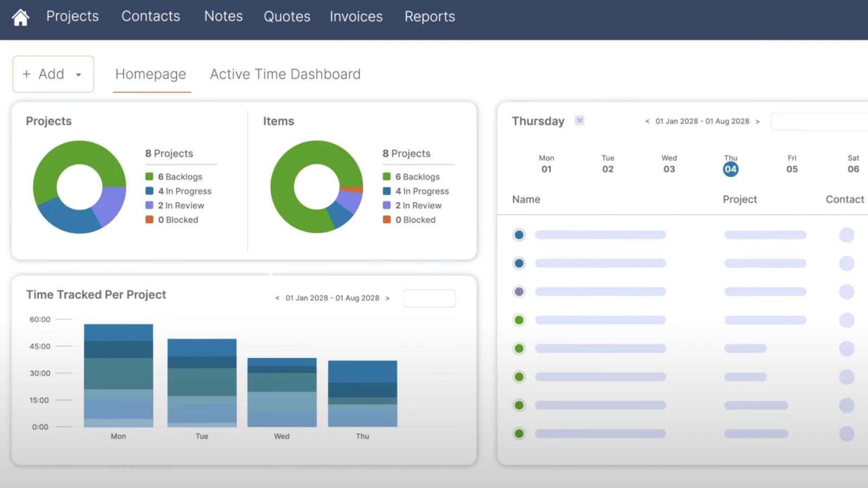Click the blue In Progress swatch in Projects legend

coord(149,191)
